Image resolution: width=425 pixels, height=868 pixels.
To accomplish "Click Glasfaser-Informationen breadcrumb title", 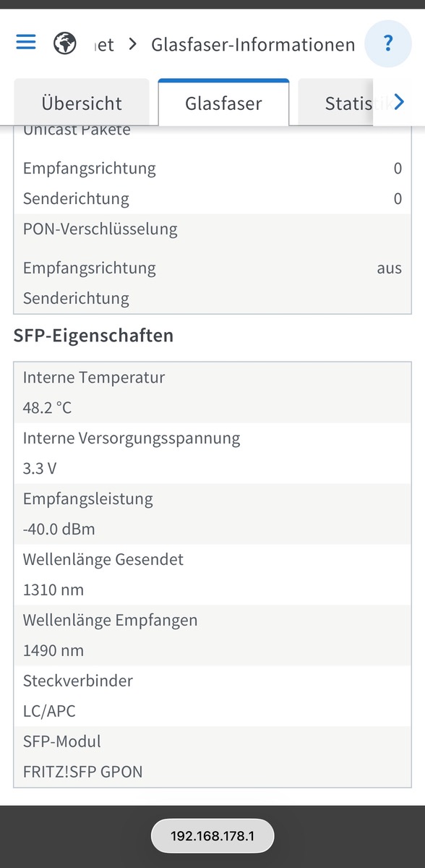I will coord(253,45).
